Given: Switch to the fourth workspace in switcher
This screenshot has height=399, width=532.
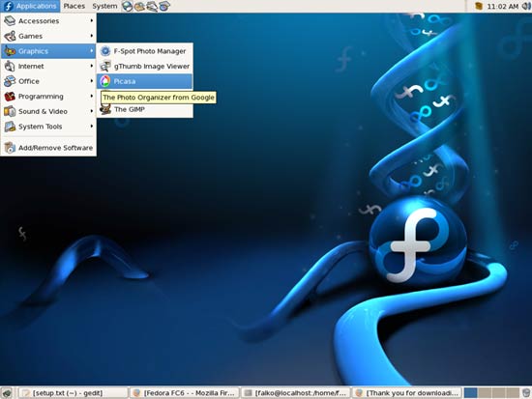Looking at the screenshot, I should [513, 393].
